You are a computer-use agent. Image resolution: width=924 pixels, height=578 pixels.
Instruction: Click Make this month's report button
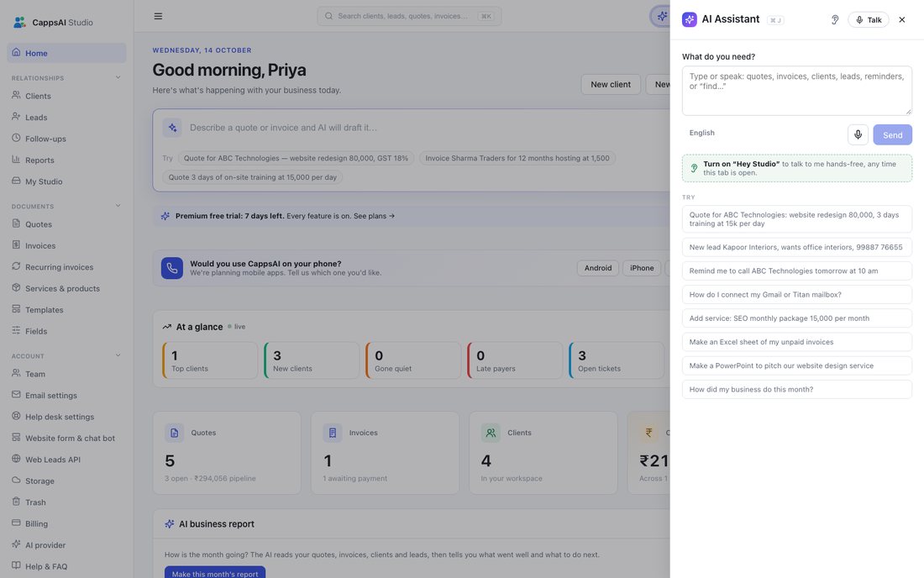coord(215,572)
